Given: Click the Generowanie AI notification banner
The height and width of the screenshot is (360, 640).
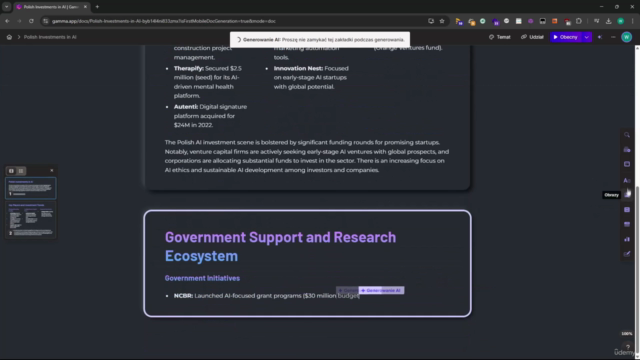Looking at the screenshot, I should 320,40.
